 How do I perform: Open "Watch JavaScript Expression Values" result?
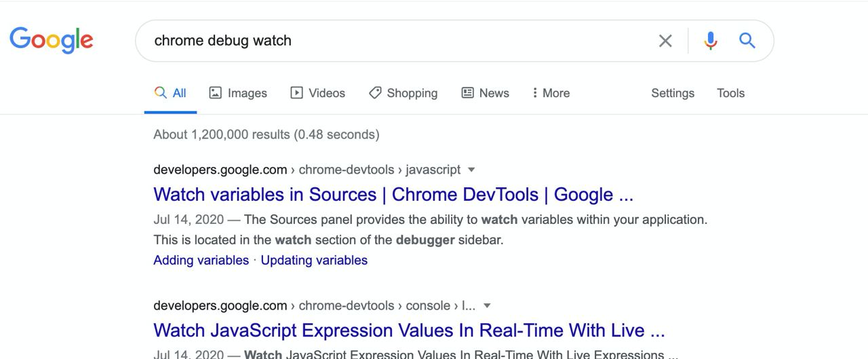(409, 330)
